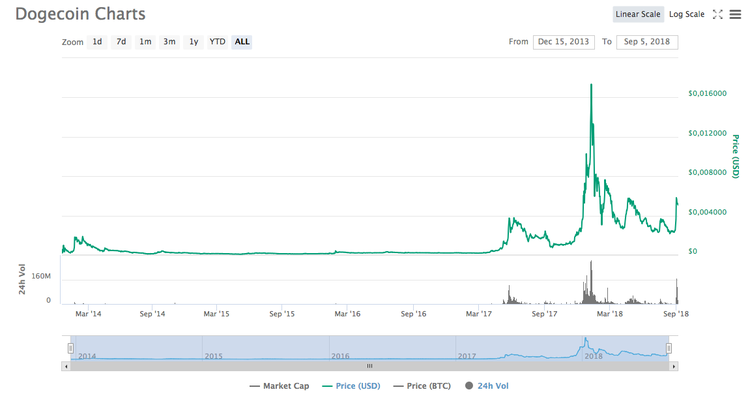The height and width of the screenshot is (394, 750).
Task: Click the $0.008000 price axis label
Action: pyautogui.click(x=707, y=172)
